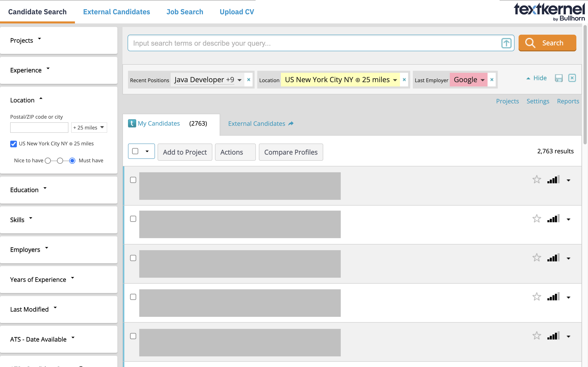Star the first candidate result
The height and width of the screenshot is (367, 588).
[x=537, y=180]
